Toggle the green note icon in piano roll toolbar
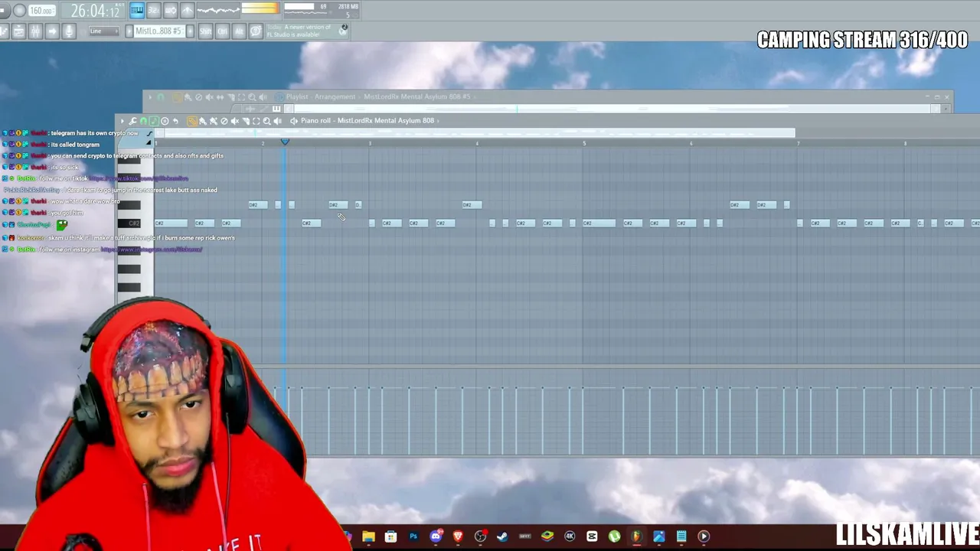Image resolution: width=980 pixels, height=551 pixels. click(x=154, y=121)
